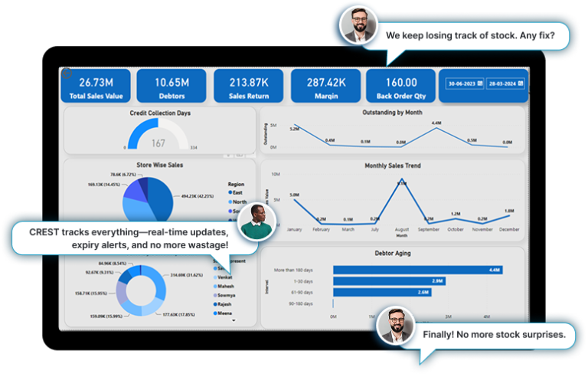Select the East region legend marker
Viewport: 588px width, 377px height.
tap(230, 192)
